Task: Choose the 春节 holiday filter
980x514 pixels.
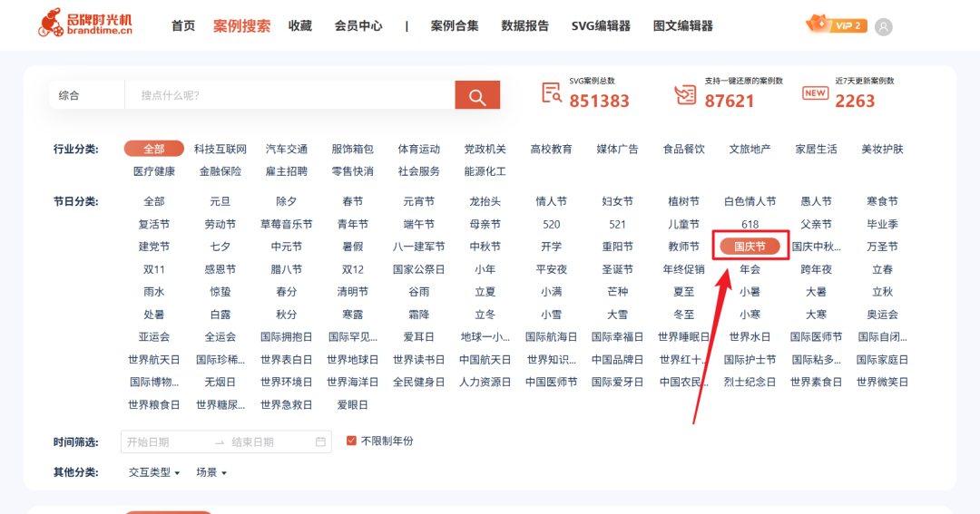Action: point(352,201)
